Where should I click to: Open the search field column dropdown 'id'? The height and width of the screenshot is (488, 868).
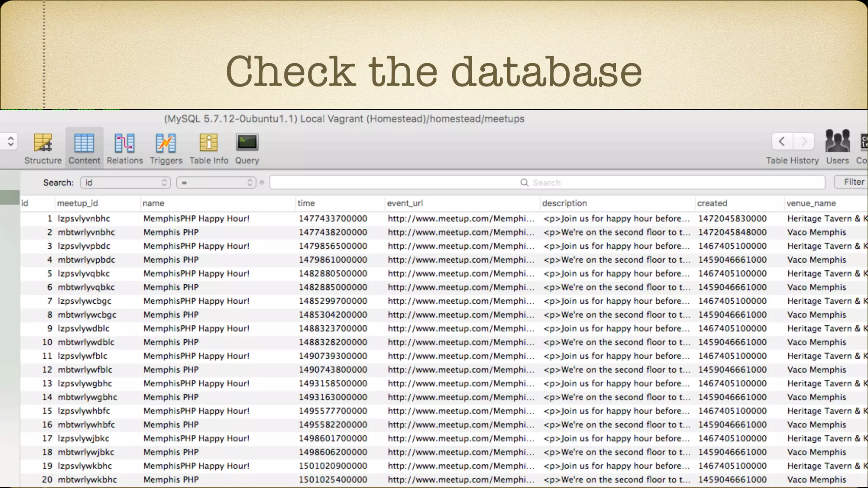(125, 183)
